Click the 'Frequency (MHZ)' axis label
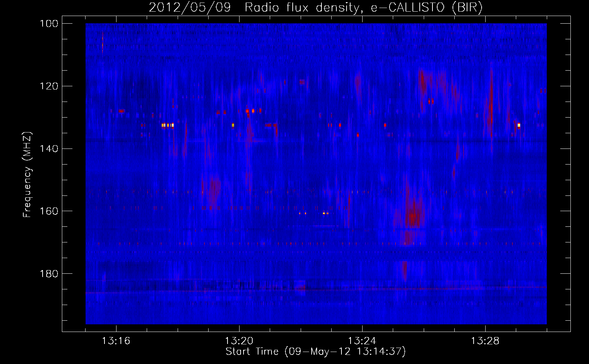Viewport: 589px width, 364px height. 27,174
